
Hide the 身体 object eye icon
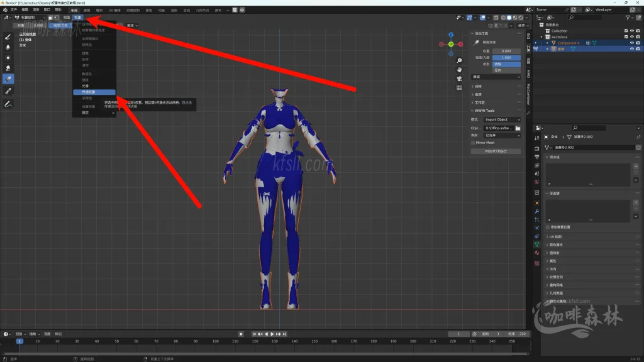pyautogui.click(x=631, y=49)
